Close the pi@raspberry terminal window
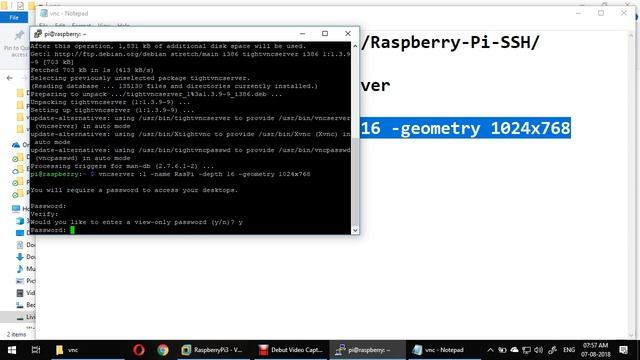This screenshot has height=360, width=640. (x=348, y=33)
